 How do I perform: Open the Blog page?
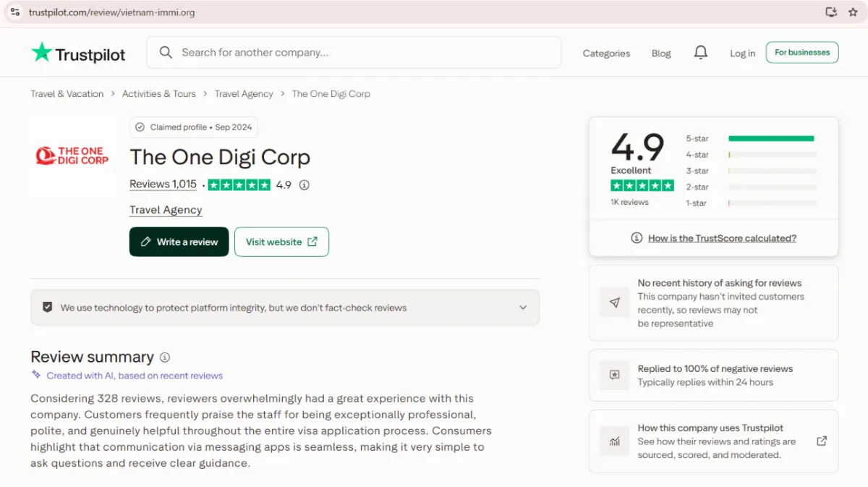coord(661,54)
